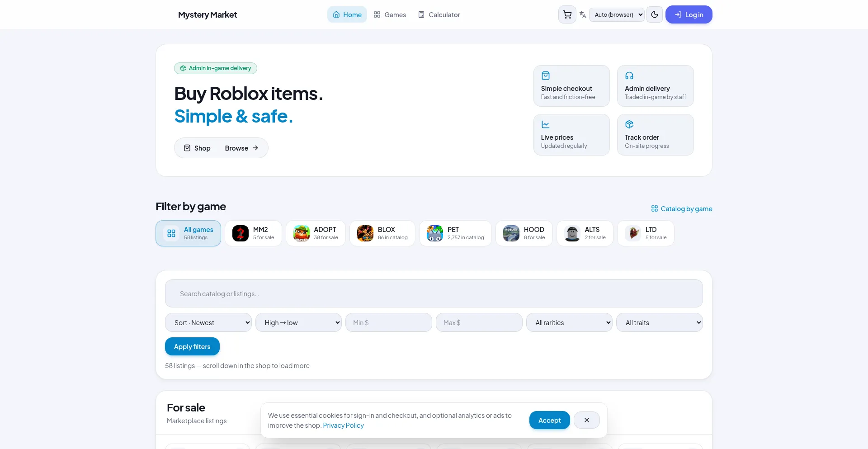Open the Catalog by game link

(682, 208)
